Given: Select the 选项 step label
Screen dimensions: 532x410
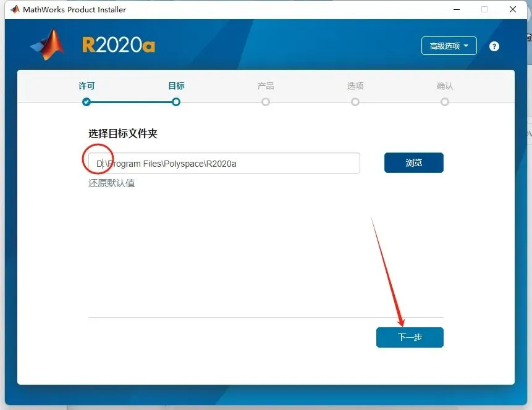Looking at the screenshot, I should pyautogui.click(x=355, y=86).
